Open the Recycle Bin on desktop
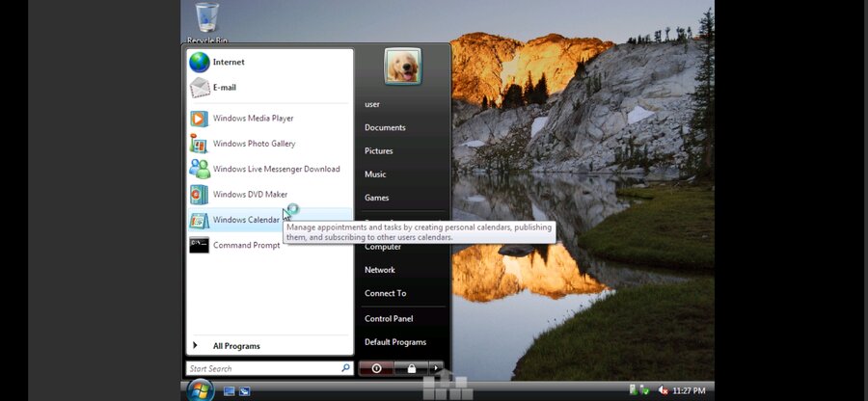Image resolution: width=868 pixels, height=401 pixels. point(207,23)
